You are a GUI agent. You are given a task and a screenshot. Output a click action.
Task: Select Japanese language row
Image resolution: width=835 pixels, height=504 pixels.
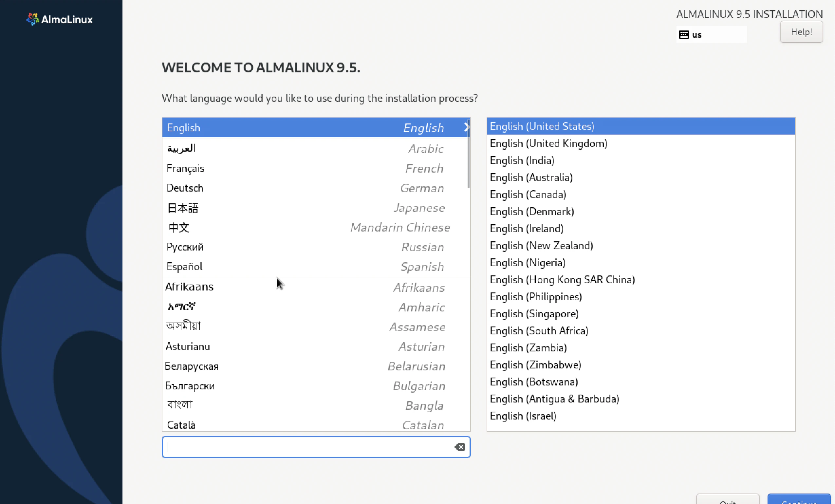(316, 207)
